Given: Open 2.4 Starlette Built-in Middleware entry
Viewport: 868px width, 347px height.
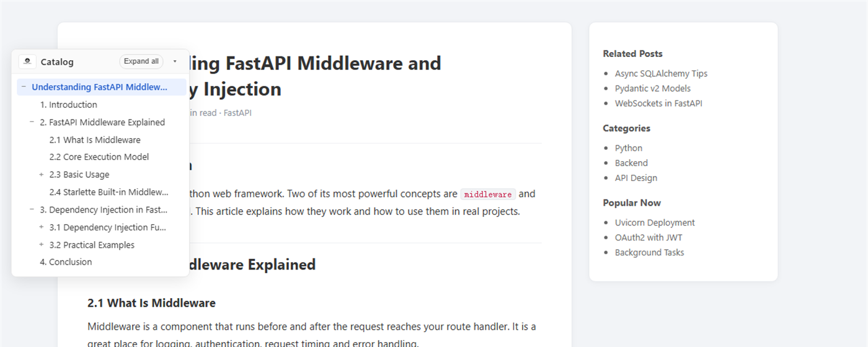Looking at the screenshot, I should (x=109, y=192).
